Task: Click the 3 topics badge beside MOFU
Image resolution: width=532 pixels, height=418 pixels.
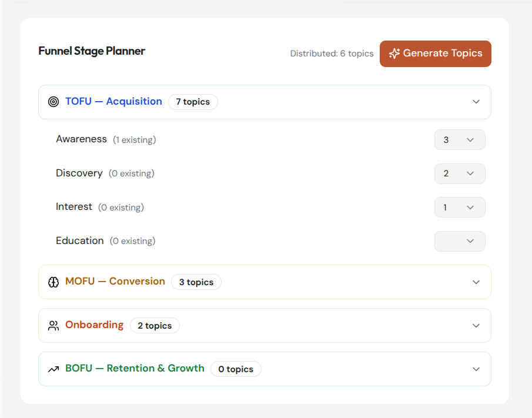Action: click(x=196, y=282)
